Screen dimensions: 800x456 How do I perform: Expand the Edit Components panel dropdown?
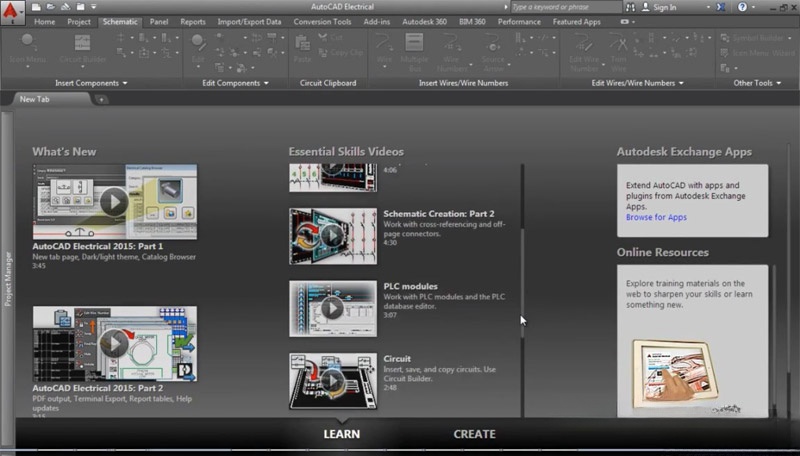(266, 83)
